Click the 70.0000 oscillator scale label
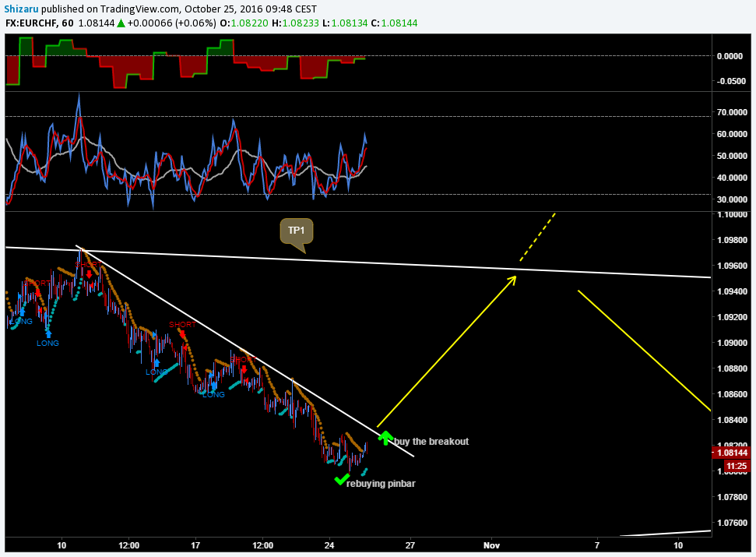The height and width of the screenshot is (557, 756). pos(732,112)
